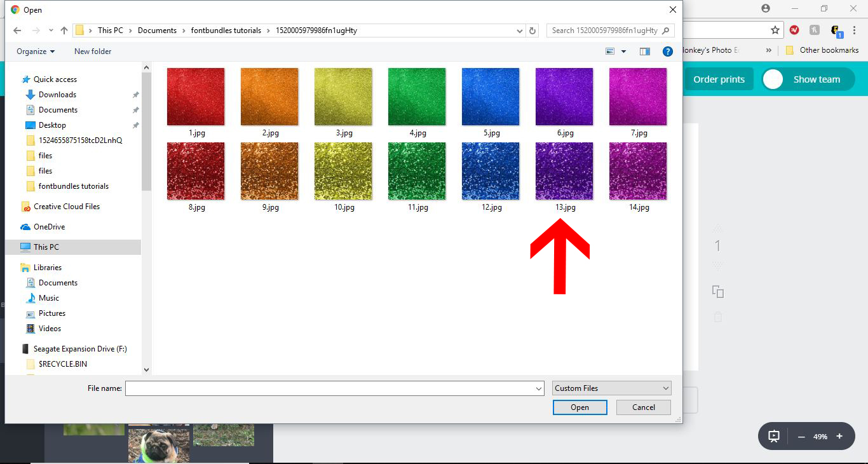This screenshot has width=868, height=464.
Task: Select the 13.jpg glitter thumbnail
Action: click(564, 170)
